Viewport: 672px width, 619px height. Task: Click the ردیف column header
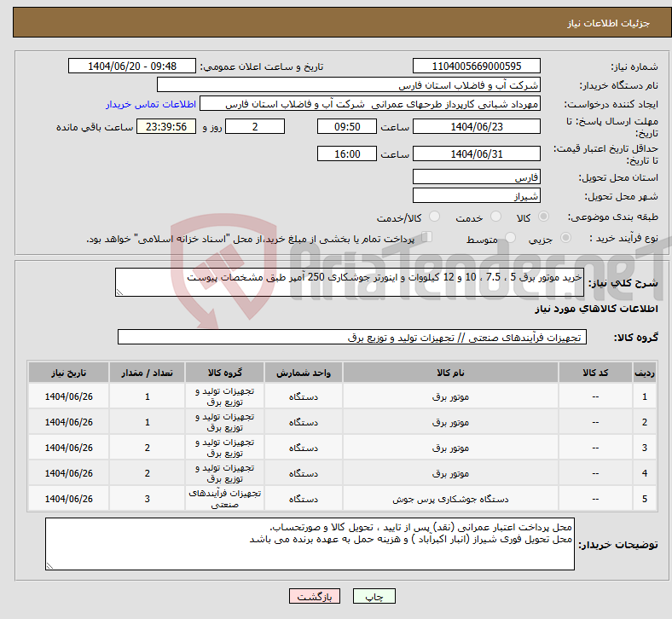click(x=644, y=373)
